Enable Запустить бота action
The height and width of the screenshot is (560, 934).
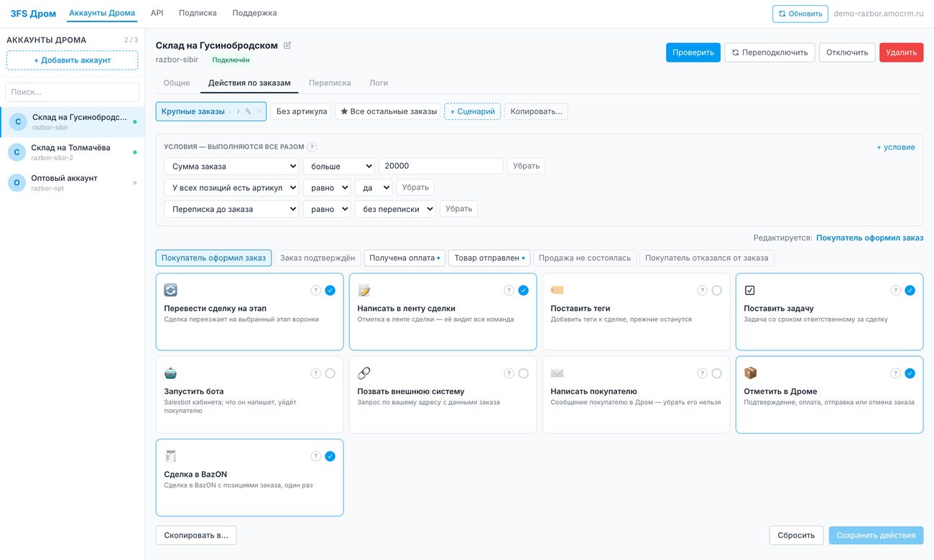pos(330,373)
